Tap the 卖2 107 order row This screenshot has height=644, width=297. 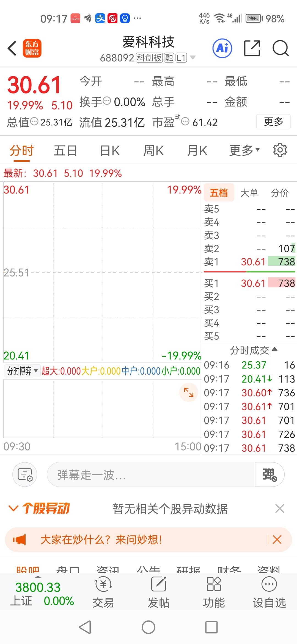(x=249, y=248)
